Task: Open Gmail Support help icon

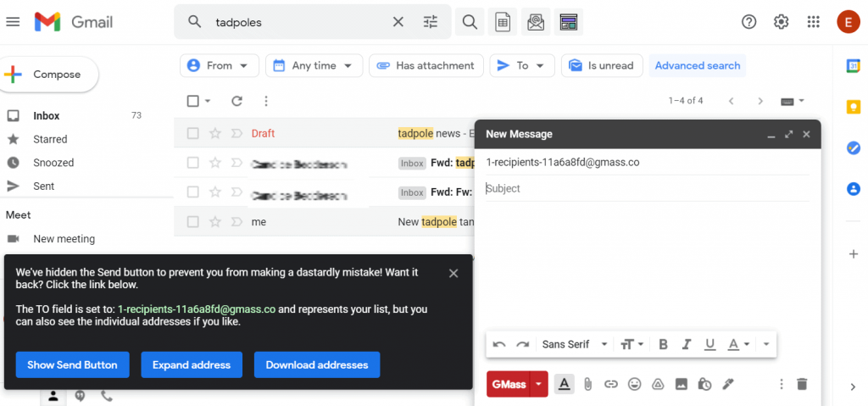Action: click(x=749, y=21)
